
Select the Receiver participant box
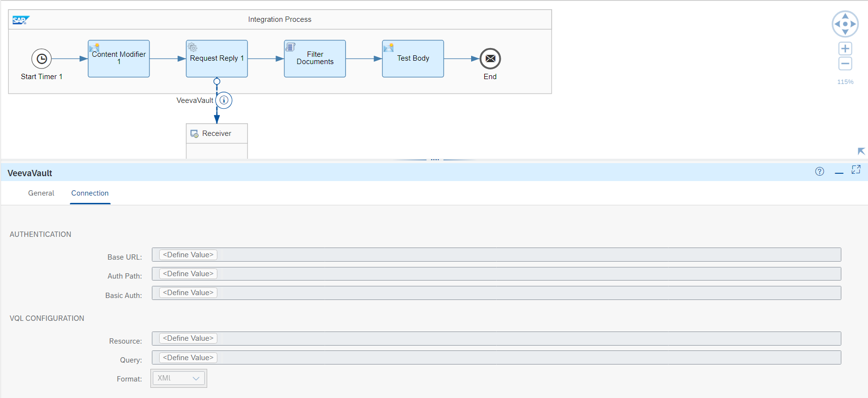coord(217,141)
